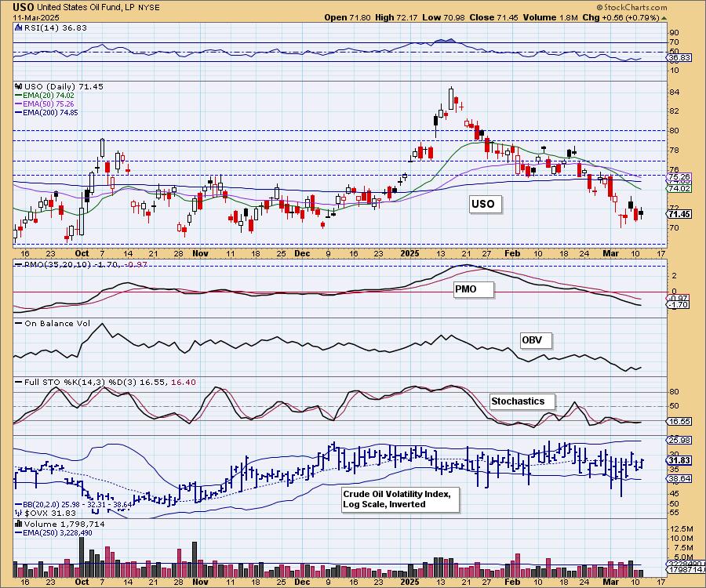Viewport: 706px width, 588px height.
Task: Click the Crude Oil Volatility Index annotation
Action: 400,499
